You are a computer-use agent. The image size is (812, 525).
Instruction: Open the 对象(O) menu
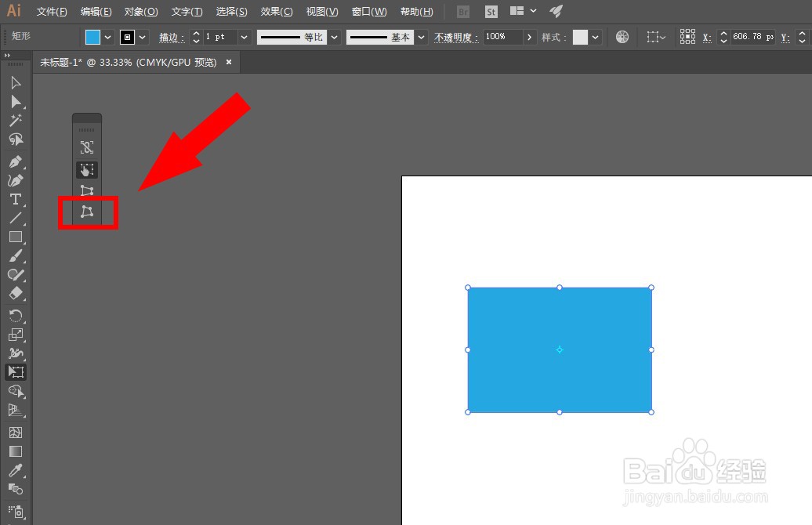[x=141, y=12]
